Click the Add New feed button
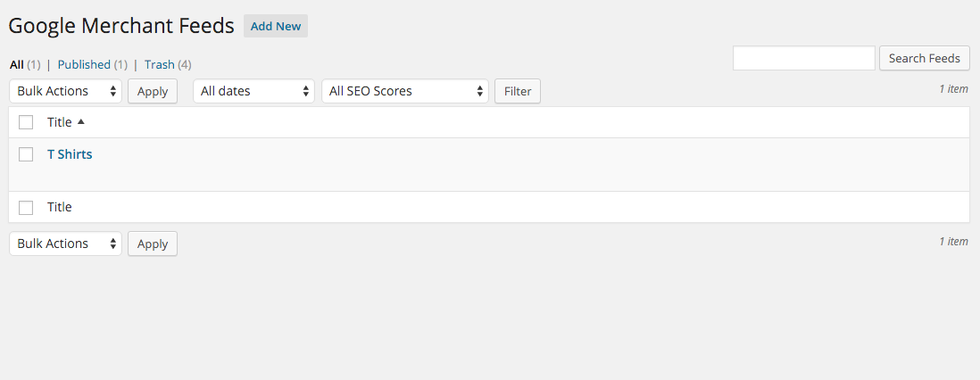 tap(276, 26)
